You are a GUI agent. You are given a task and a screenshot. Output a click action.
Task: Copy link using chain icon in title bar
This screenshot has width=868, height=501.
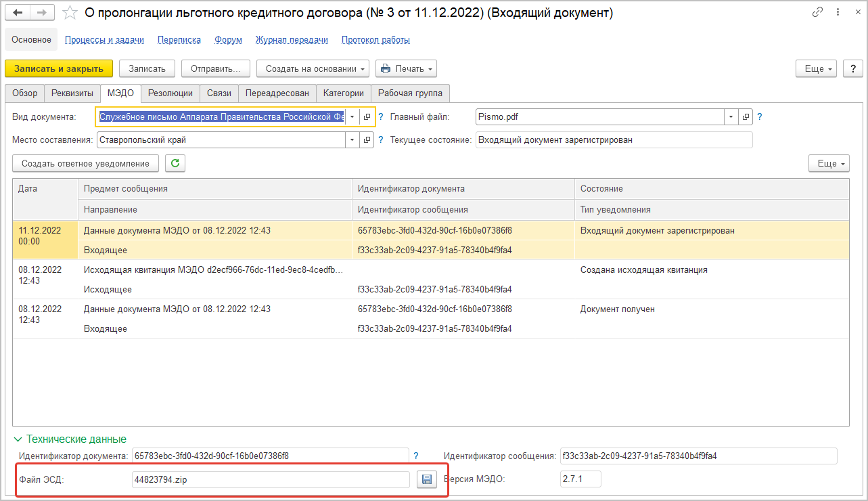[818, 12]
